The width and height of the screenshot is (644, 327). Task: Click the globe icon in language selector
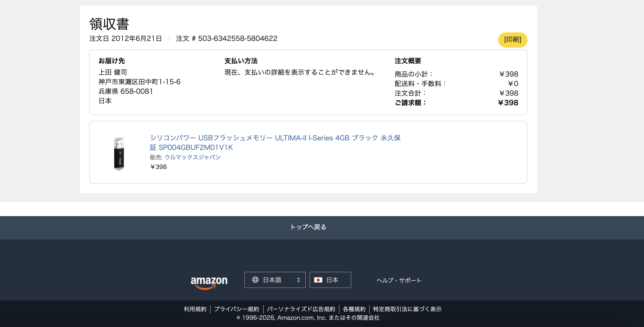pyautogui.click(x=255, y=280)
